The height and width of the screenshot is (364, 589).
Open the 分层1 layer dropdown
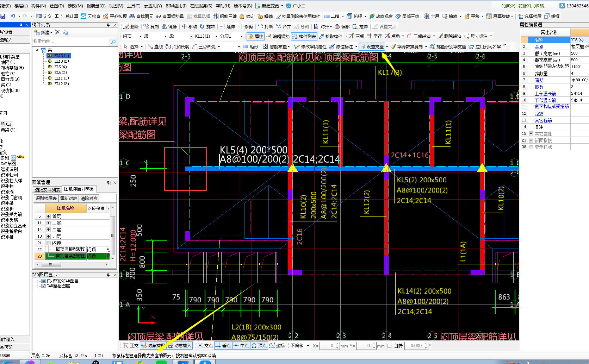(242, 36)
